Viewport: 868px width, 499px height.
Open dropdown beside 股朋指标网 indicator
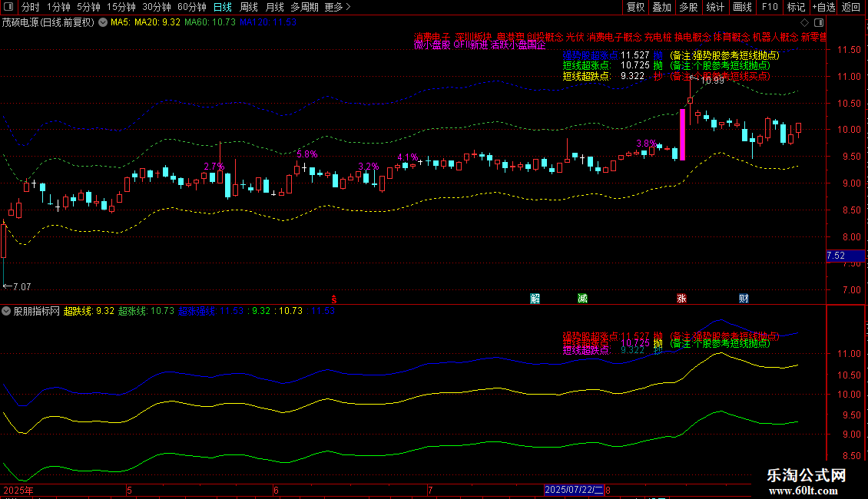click(x=6, y=311)
